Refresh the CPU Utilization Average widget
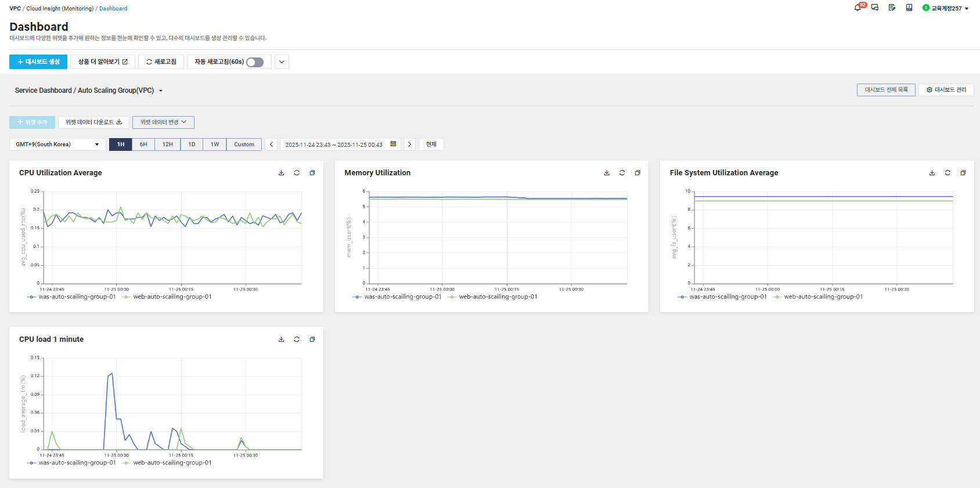Image resolution: width=980 pixels, height=488 pixels. point(297,173)
